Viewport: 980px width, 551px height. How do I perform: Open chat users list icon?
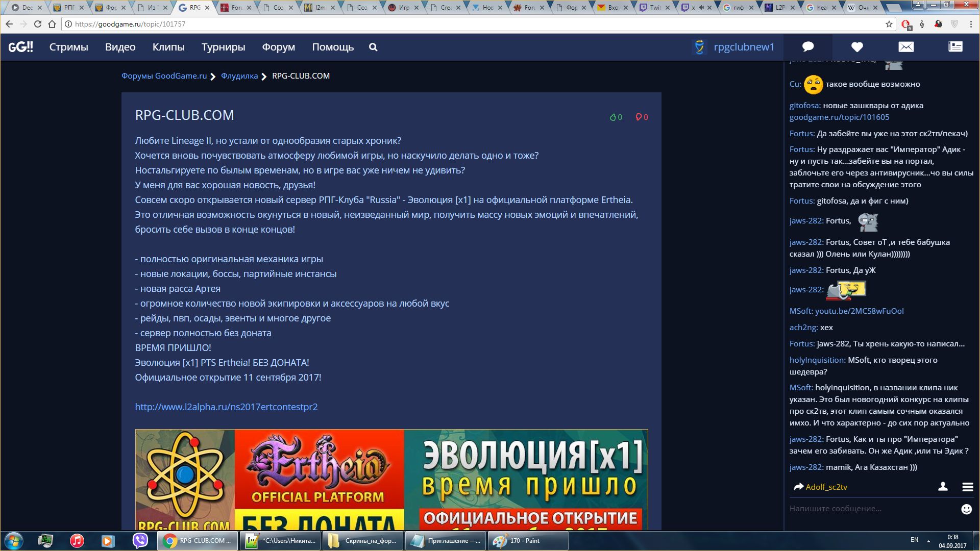943,487
